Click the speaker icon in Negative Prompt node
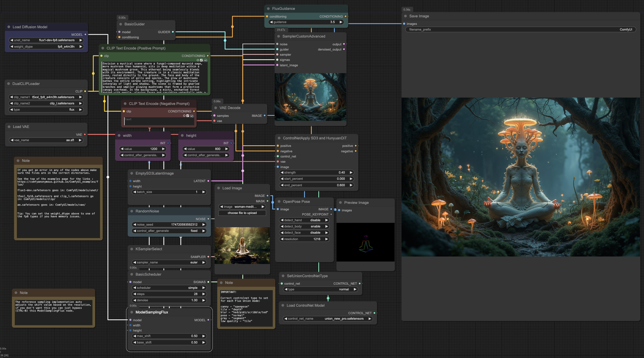The height and width of the screenshot is (358, 644). tap(192, 116)
